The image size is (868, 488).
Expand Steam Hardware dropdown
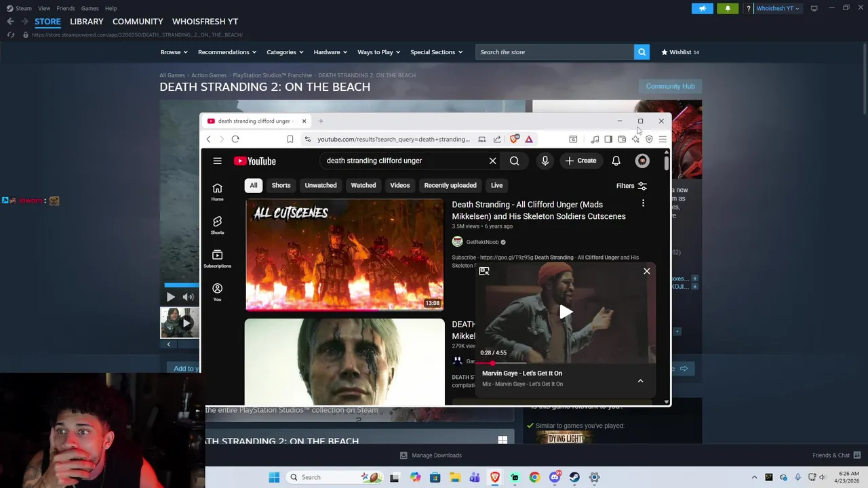click(330, 52)
